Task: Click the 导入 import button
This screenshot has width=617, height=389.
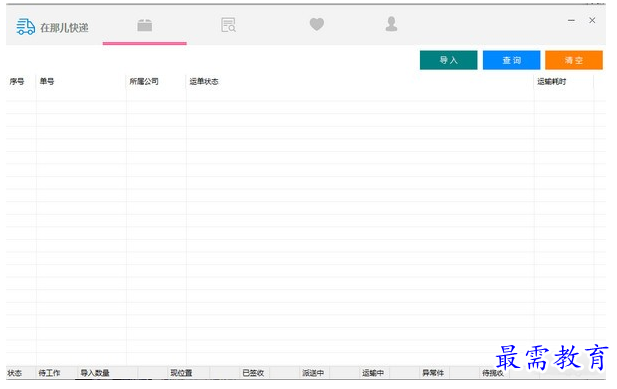Action: pos(448,60)
